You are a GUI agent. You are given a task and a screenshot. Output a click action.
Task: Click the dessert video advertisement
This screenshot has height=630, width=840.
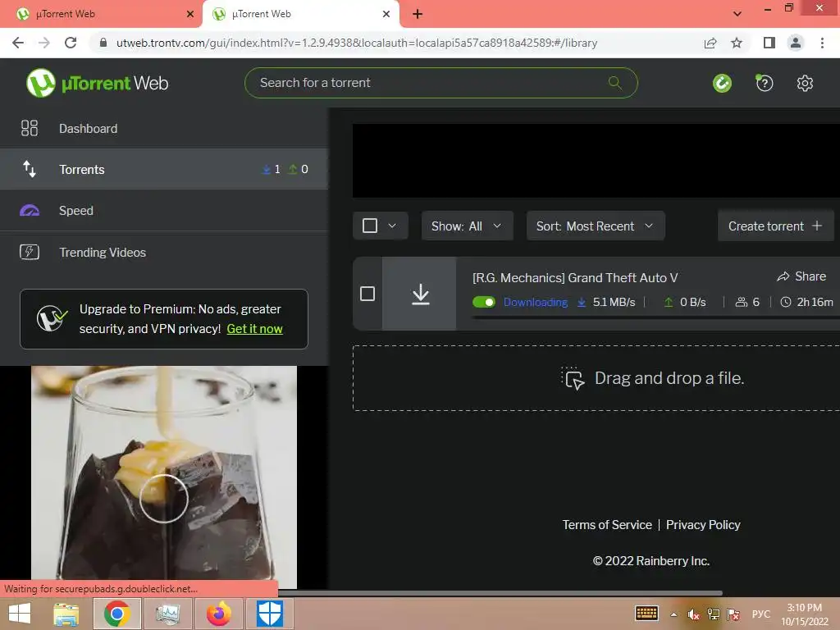tap(164, 476)
